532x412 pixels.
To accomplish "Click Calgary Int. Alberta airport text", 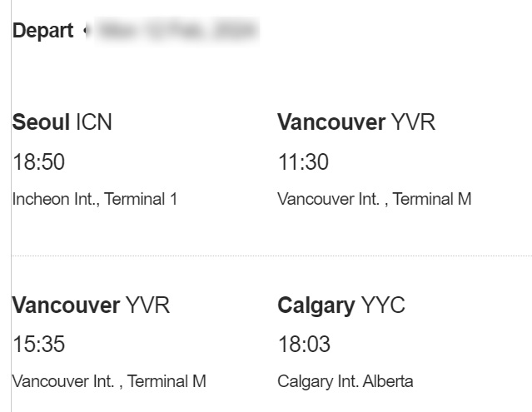I will pos(345,382).
